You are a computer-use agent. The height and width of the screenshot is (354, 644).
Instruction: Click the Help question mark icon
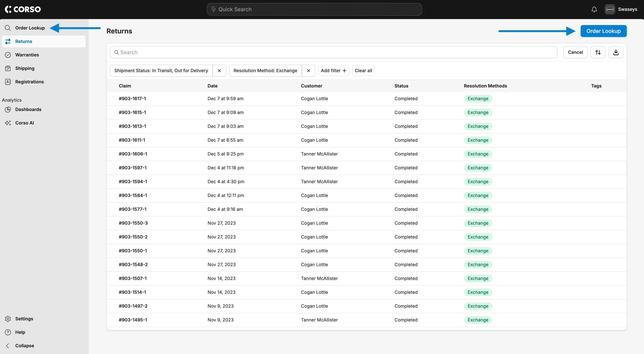tap(8, 332)
